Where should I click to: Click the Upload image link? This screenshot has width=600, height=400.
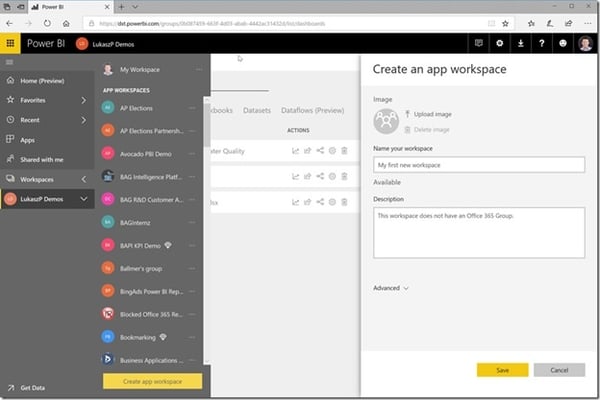pyautogui.click(x=432, y=114)
